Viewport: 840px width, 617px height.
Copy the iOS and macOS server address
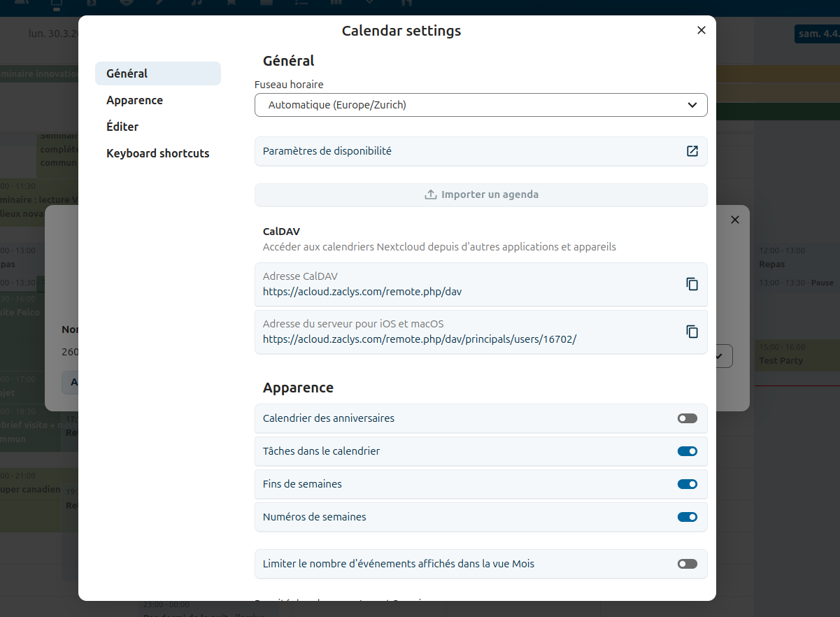[692, 332]
